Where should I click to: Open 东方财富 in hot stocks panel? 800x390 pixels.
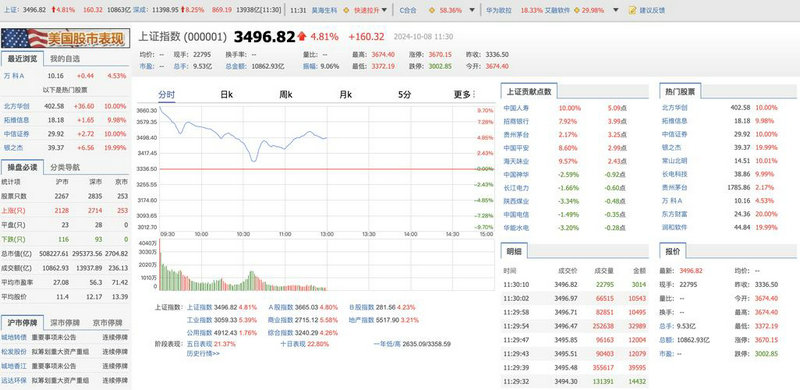674,214
